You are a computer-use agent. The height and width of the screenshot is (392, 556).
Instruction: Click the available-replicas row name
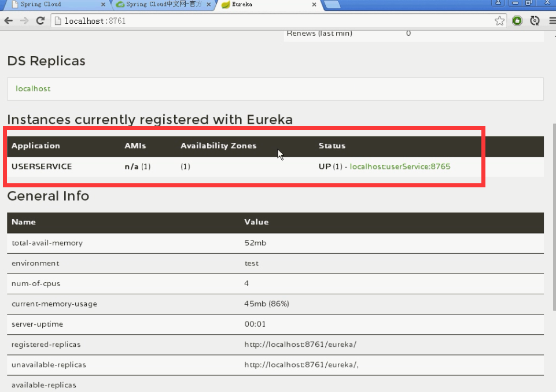coord(43,385)
